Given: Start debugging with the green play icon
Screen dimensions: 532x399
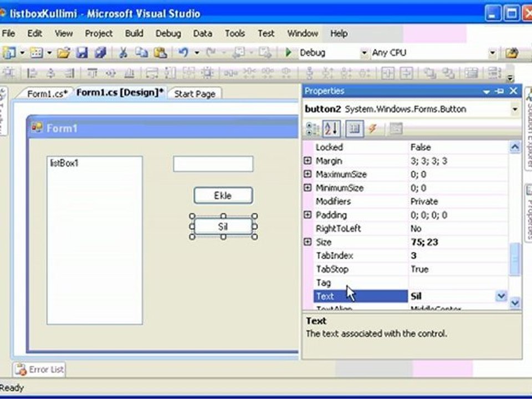Looking at the screenshot, I should coord(288,53).
